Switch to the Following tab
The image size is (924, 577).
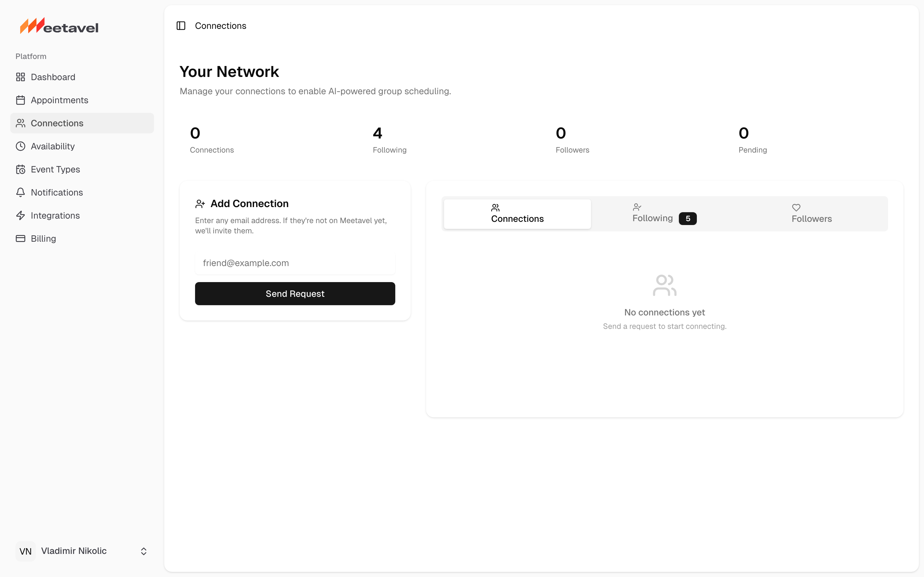coord(652,214)
